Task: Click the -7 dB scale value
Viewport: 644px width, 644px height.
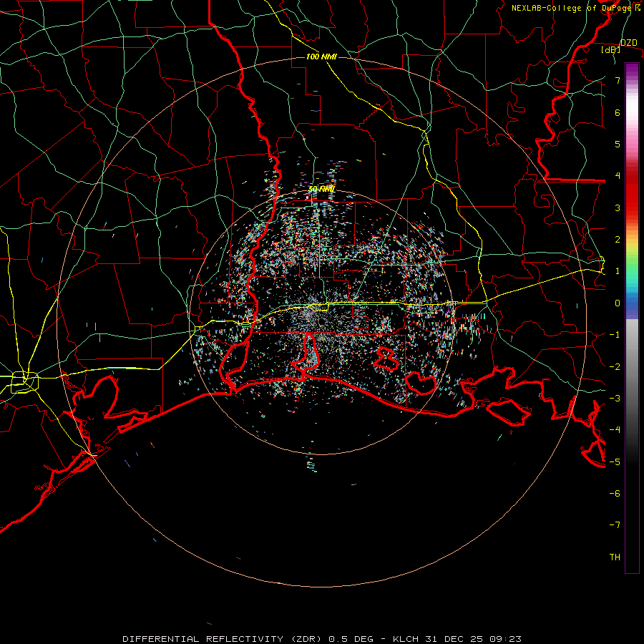Action: point(615,525)
